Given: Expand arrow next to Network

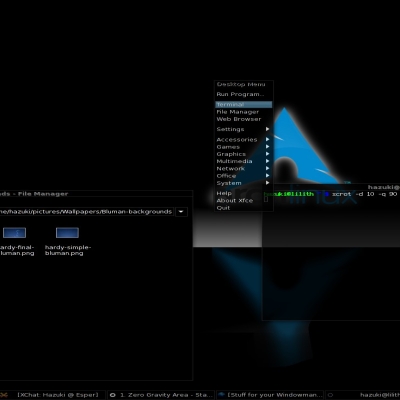Looking at the screenshot, I should (x=267, y=168).
